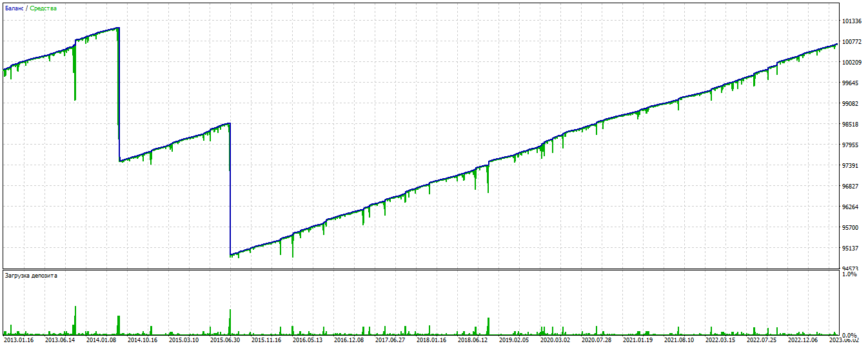Click the 2019.02.05 date label
This screenshot has height=346, width=868.
[514, 340]
